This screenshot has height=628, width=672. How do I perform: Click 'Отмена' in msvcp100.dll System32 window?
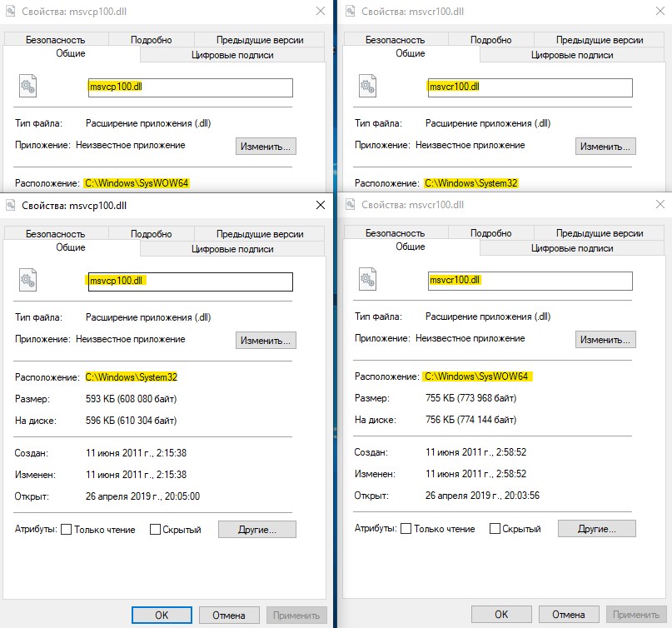(x=229, y=616)
